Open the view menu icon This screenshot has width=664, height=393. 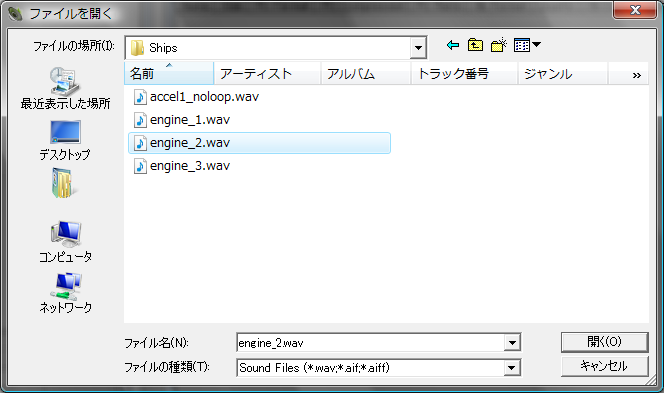[527, 45]
